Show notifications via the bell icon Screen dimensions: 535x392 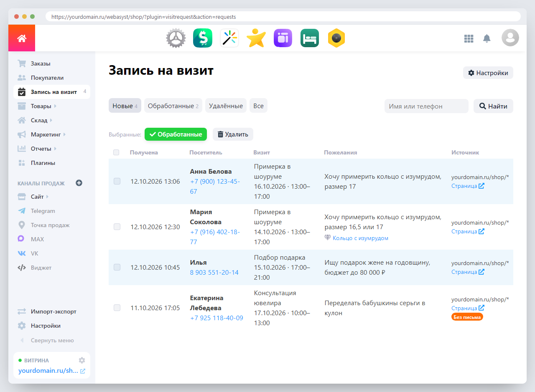tap(487, 38)
